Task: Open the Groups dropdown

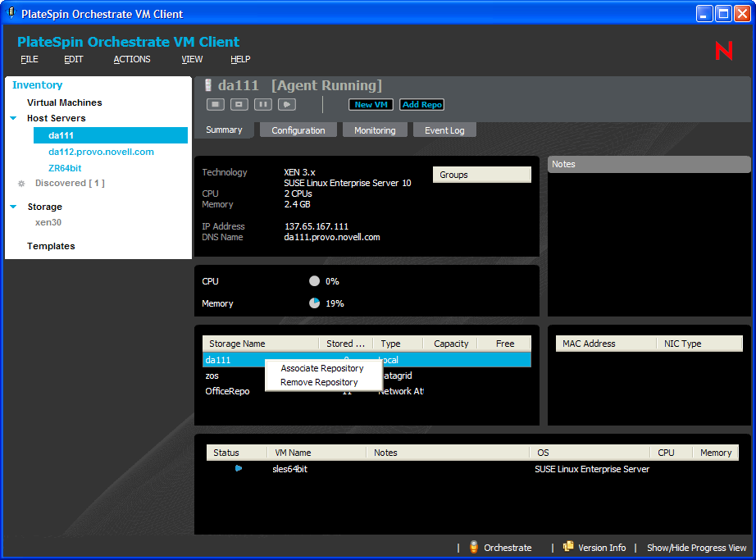Action: 481,175
